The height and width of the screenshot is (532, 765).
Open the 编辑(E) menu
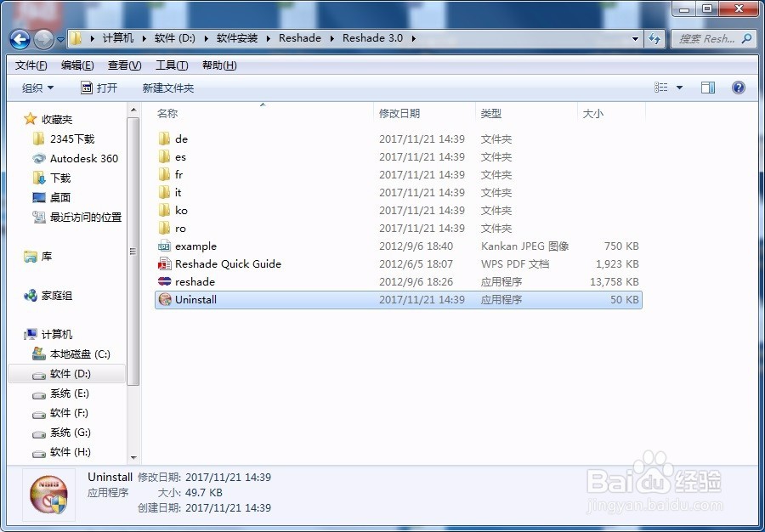click(77, 65)
